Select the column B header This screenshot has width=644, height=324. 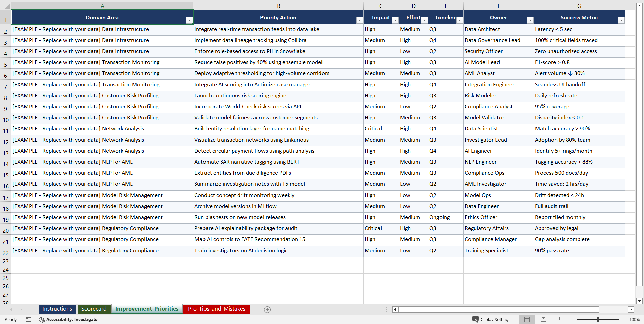[x=278, y=6]
